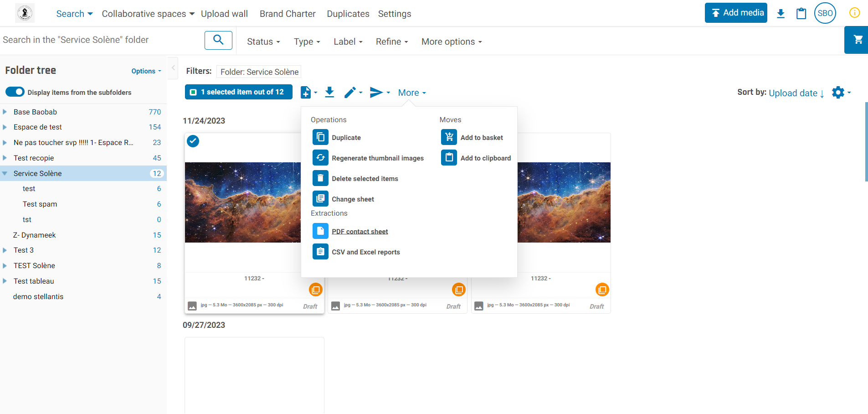Expand the 'Base Baobab' folder in the tree
868x414 pixels.
point(4,112)
